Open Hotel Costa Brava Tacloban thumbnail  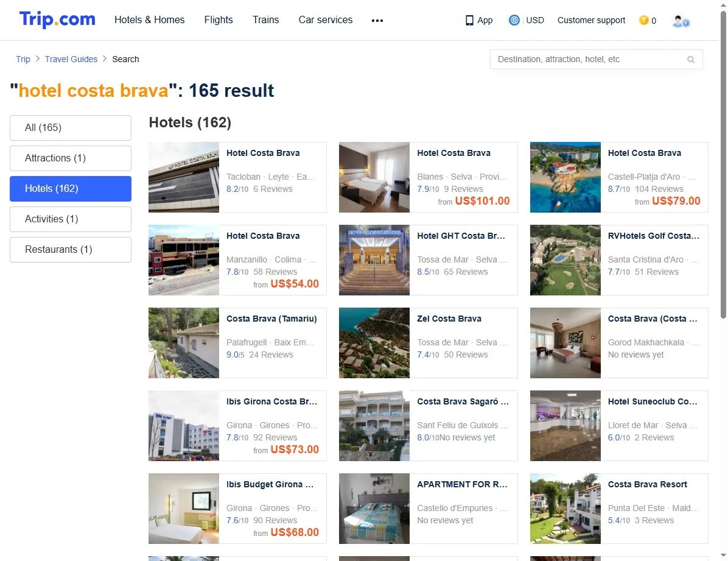click(x=184, y=177)
